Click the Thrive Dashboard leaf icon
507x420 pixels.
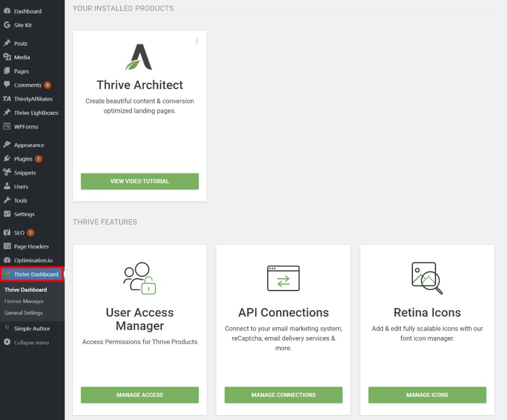click(7, 274)
